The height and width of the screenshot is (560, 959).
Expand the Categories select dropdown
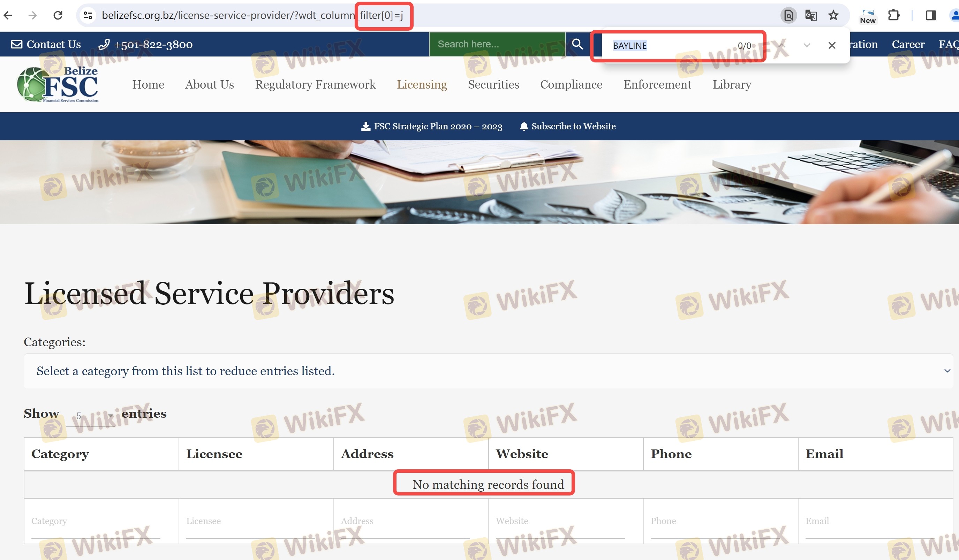click(488, 371)
